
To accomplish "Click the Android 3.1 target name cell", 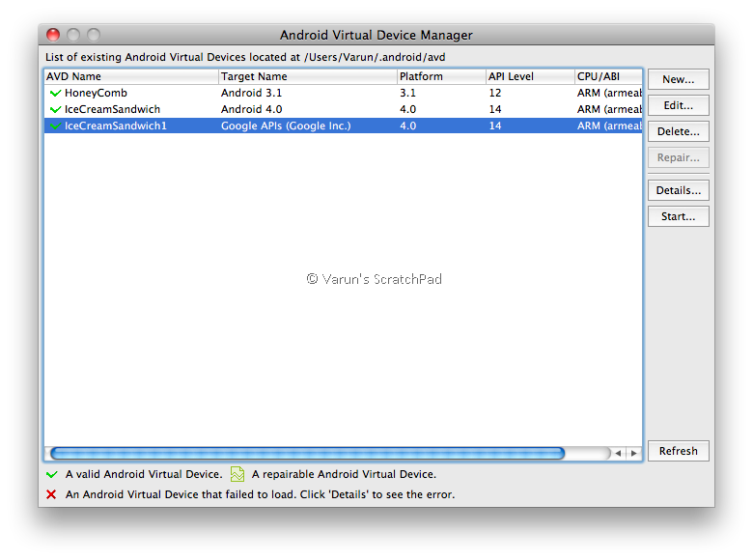I will [251, 94].
